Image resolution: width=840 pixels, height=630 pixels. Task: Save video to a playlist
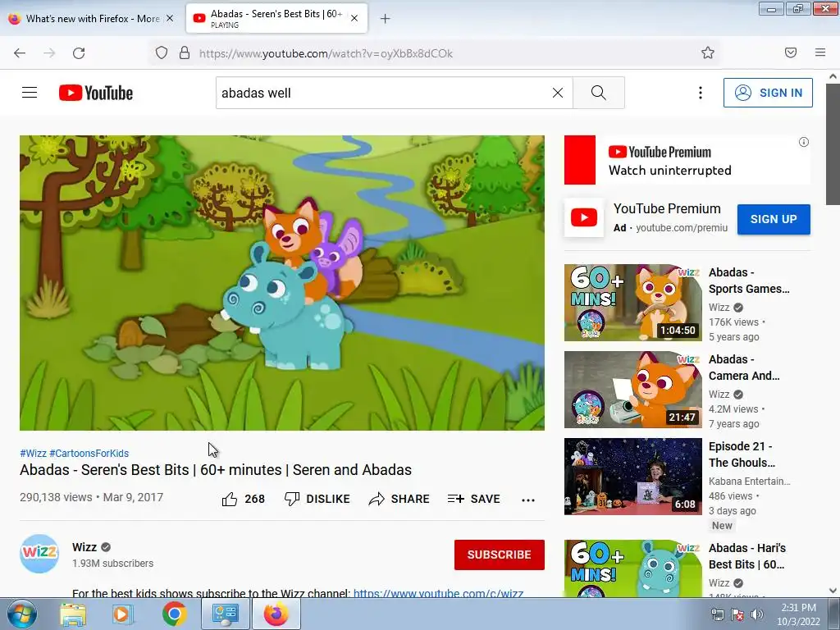click(x=473, y=499)
